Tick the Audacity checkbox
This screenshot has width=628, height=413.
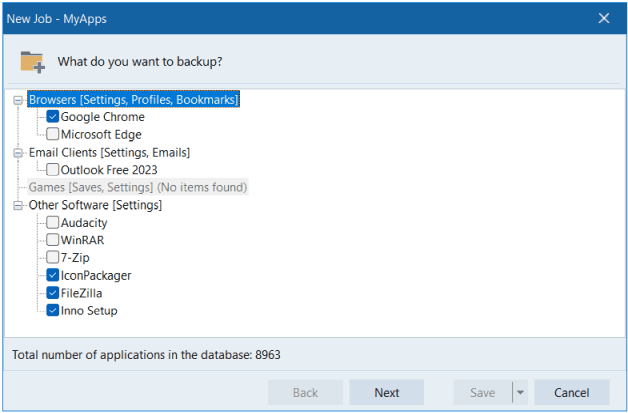[53, 223]
